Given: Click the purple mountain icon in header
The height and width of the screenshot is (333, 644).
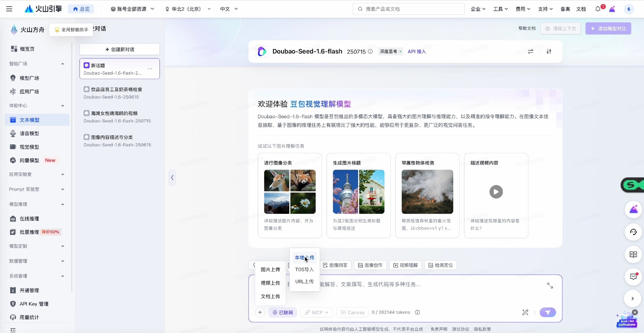Looking at the screenshot, I should point(612,9).
